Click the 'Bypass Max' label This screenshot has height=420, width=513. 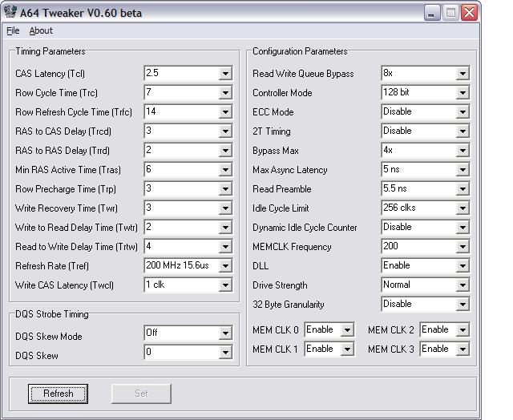coord(276,151)
